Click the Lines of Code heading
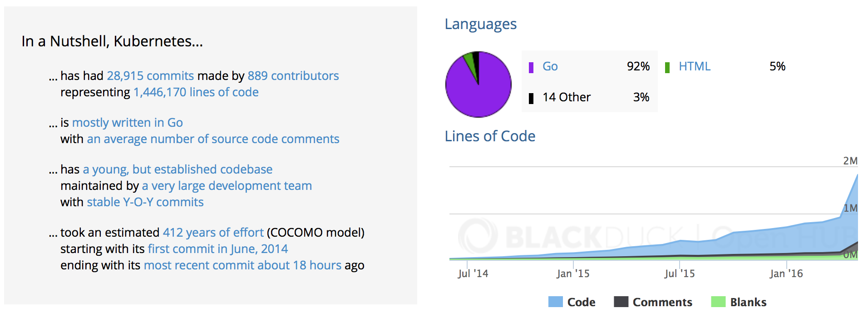This screenshot has width=868, height=318. tap(490, 136)
